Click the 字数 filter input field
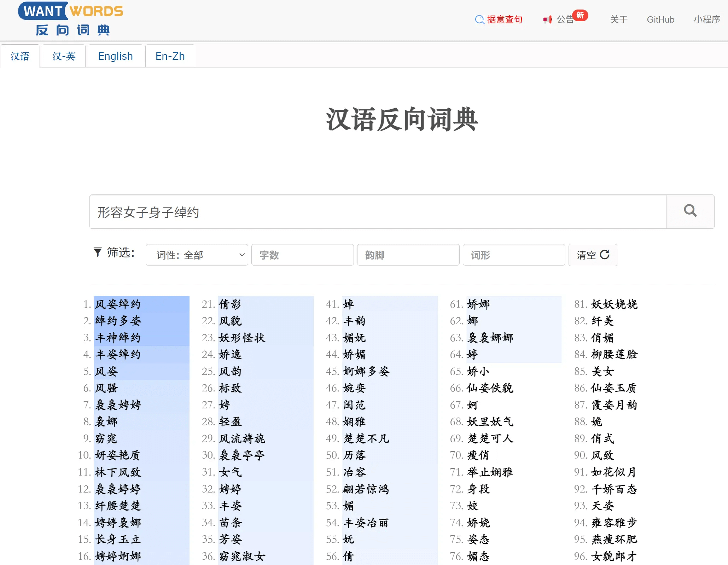Image resolution: width=728 pixels, height=565 pixels. [x=302, y=255]
